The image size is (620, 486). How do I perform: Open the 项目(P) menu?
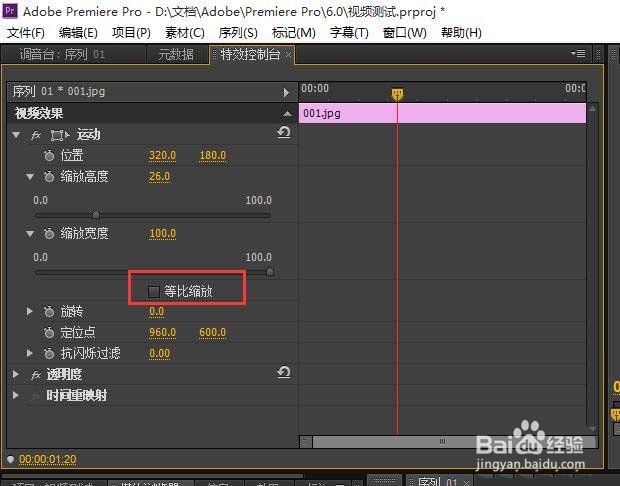tap(131, 32)
